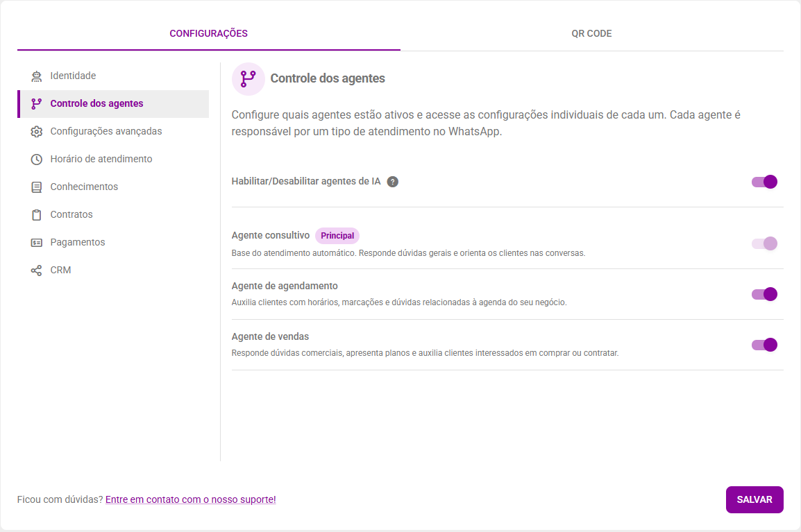
Task: Click the Pagamentos card icon
Action: [x=36, y=243]
